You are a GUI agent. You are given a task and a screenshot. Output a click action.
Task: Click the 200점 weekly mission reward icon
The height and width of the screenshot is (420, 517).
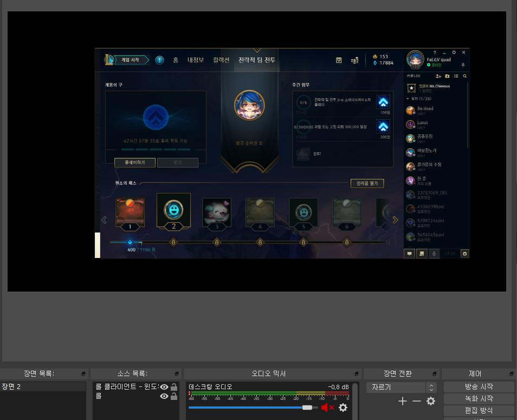(x=383, y=127)
